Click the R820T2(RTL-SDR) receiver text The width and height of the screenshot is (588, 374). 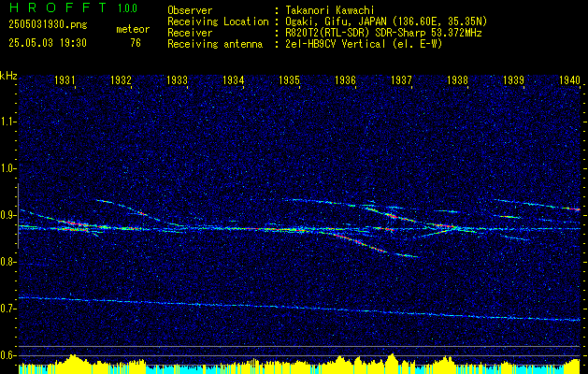click(383, 33)
